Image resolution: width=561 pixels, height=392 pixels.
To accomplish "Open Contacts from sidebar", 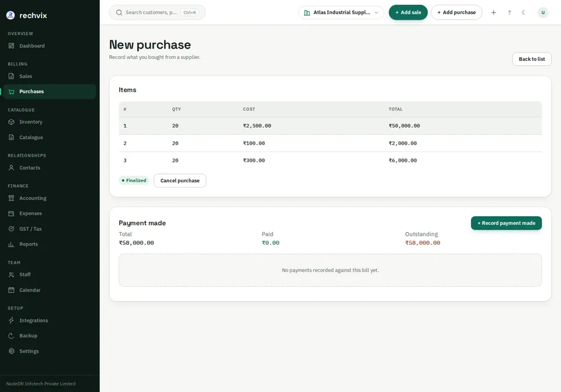I will point(49,168).
